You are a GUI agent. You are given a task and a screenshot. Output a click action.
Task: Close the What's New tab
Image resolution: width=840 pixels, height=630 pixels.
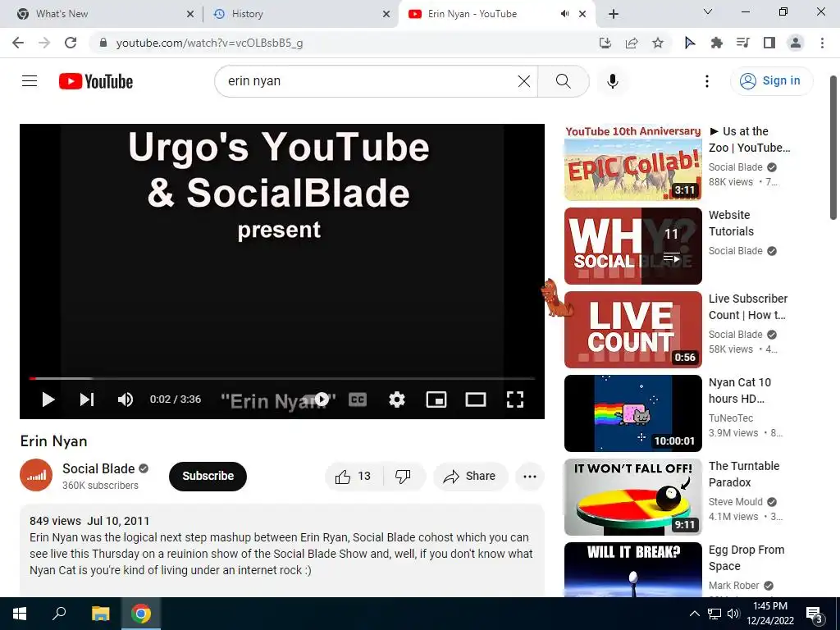pyautogui.click(x=190, y=14)
